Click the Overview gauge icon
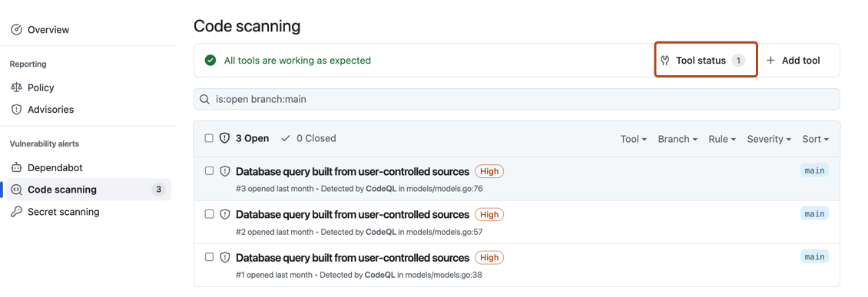This screenshot has height=297, width=868. coord(17,29)
